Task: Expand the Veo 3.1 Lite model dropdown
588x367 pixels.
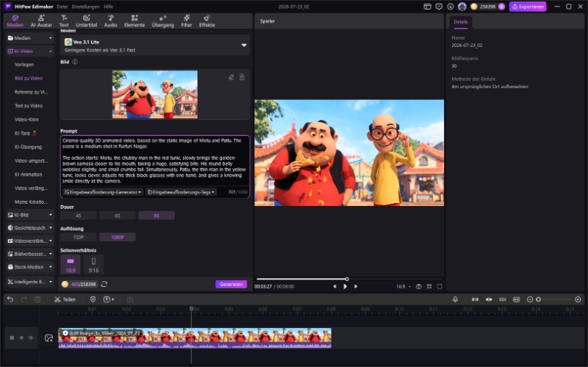Action: click(155, 46)
